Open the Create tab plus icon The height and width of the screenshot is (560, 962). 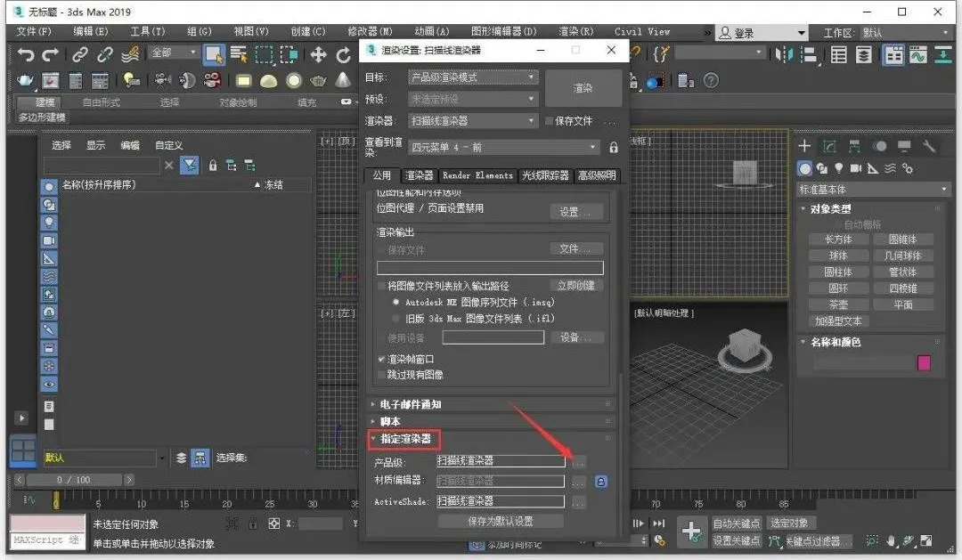pos(804,145)
